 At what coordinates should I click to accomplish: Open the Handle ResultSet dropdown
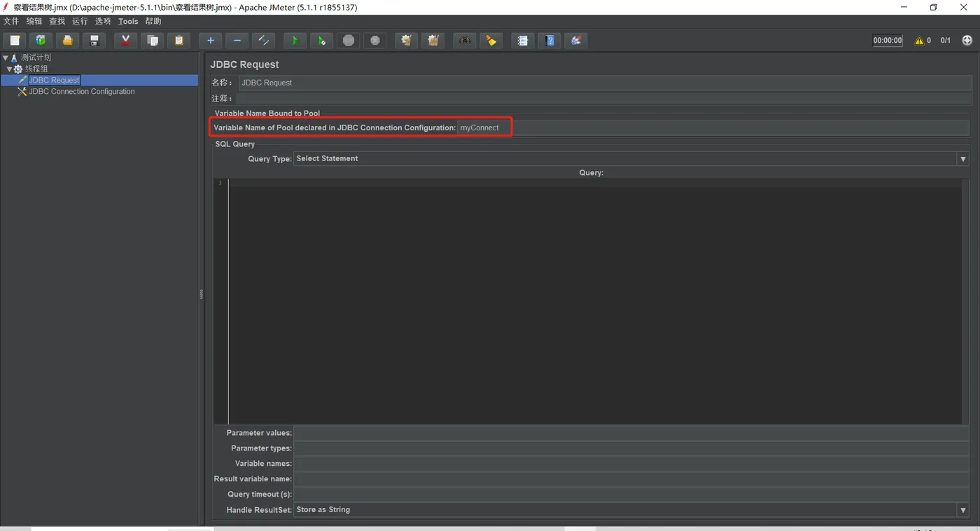(x=963, y=510)
